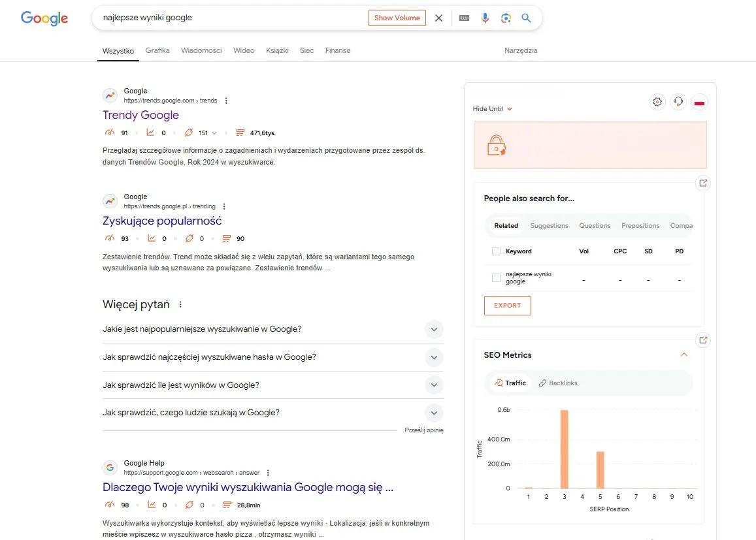Screen dimensions: 756x540
Task: Tick the checkbox for najlepsze wyniki google keyword
Action: point(496,278)
